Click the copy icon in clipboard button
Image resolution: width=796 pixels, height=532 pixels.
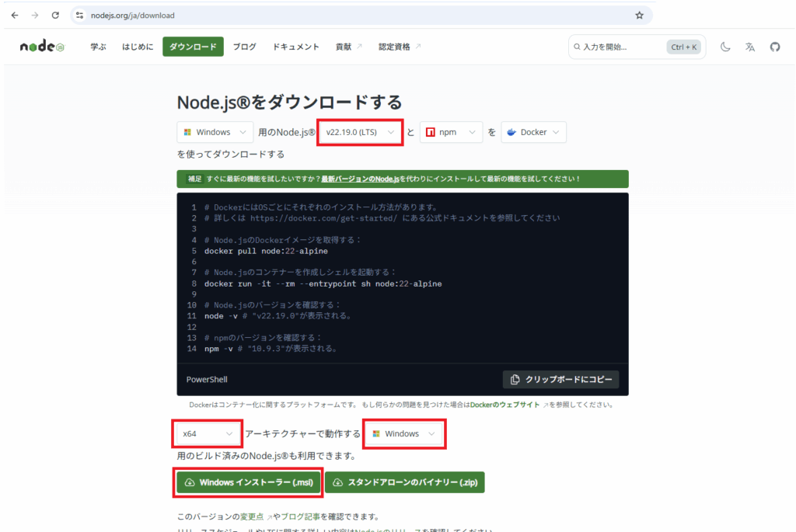515,379
